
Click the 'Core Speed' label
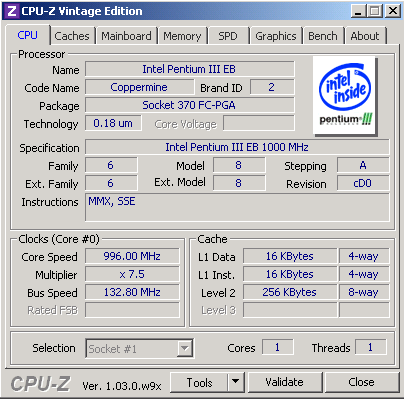(x=49, y=257)
